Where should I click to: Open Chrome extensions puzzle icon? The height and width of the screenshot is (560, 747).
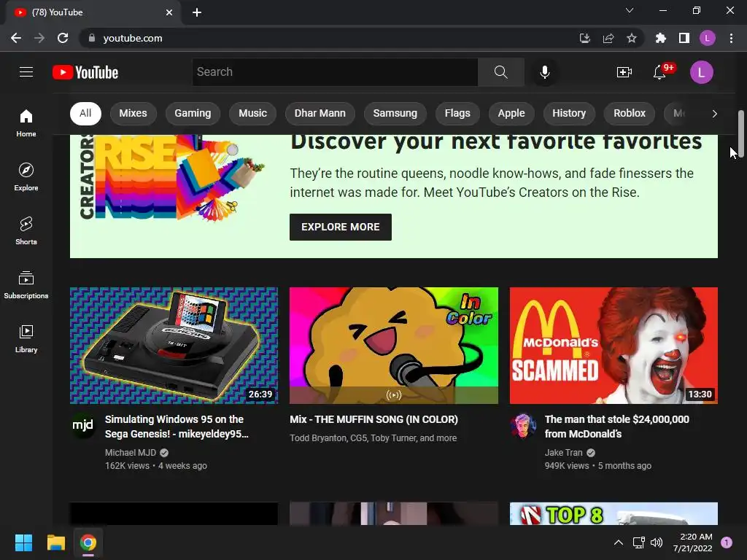pyautogui.click(x=660, y=38)
